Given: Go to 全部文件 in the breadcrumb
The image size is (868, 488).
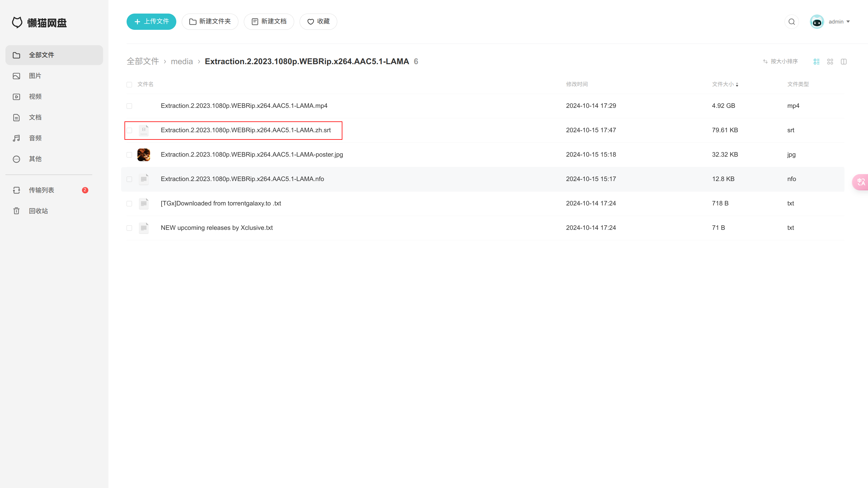Looking at the screenshot, I should click(143, 62).
